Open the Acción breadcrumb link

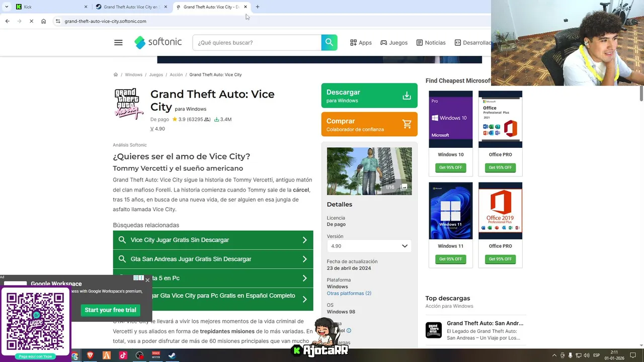[176, 74]
